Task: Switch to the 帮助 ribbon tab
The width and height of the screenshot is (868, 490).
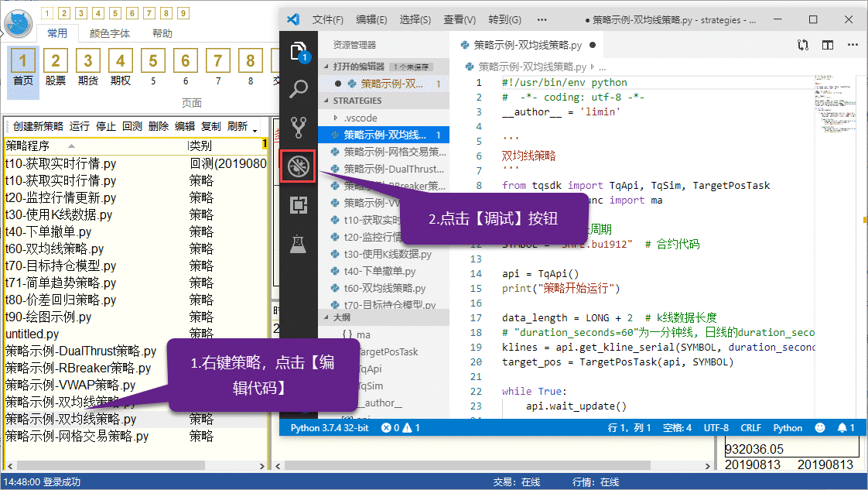Action: click(162, 33)
